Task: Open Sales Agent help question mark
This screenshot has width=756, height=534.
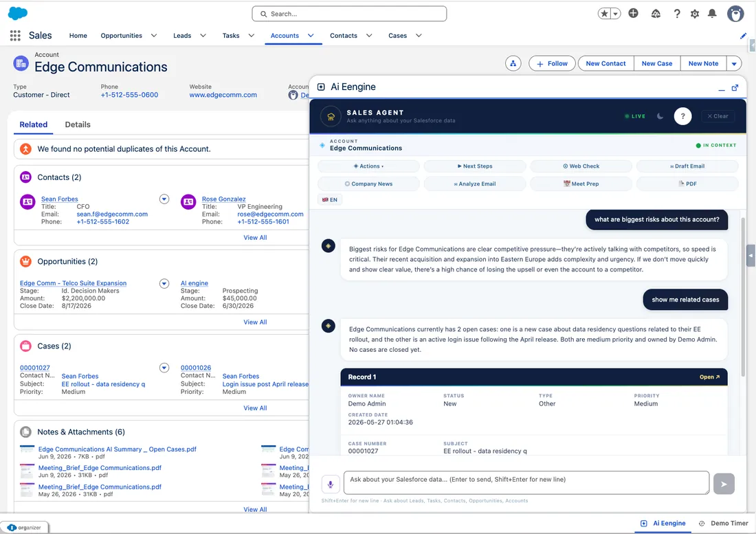Action: [x=682, y=116]
